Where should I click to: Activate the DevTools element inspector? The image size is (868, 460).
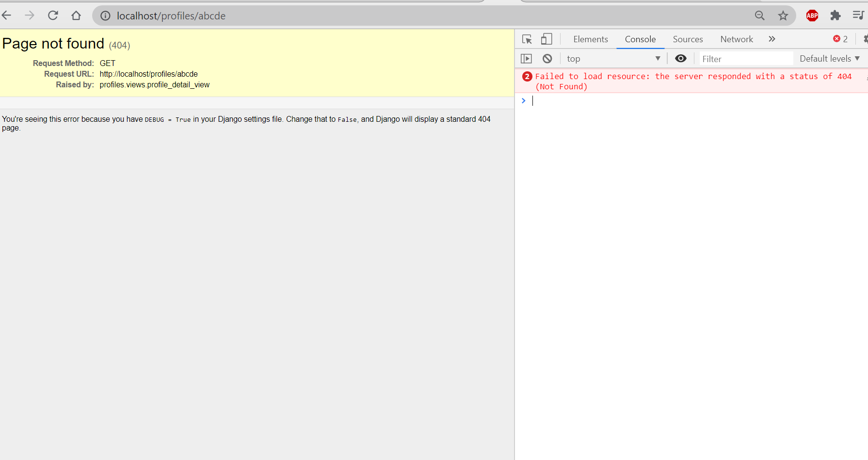(x=527, y=39)
